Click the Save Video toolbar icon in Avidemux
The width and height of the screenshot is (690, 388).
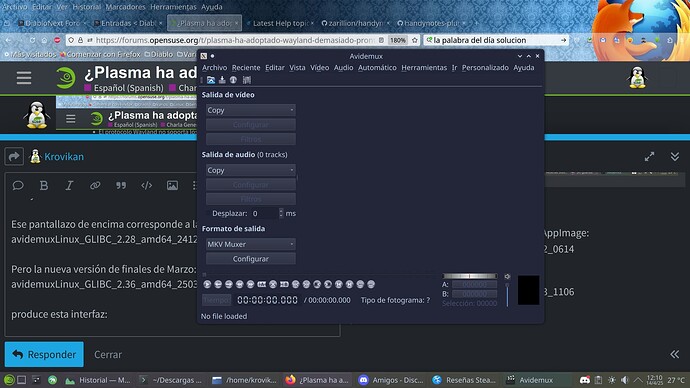point(222,80)
